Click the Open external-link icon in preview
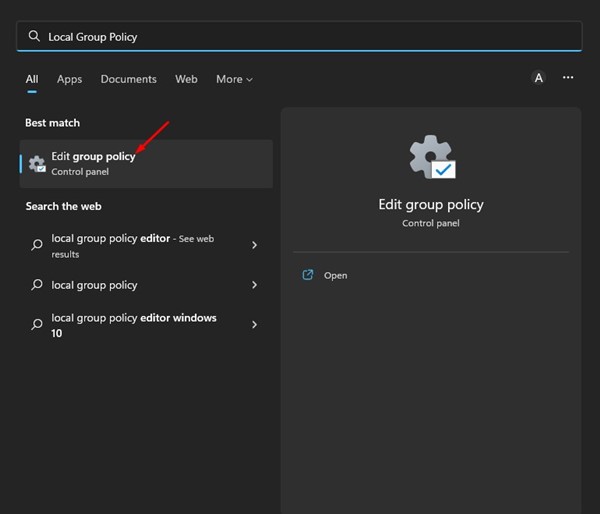 tap(308, 275)
